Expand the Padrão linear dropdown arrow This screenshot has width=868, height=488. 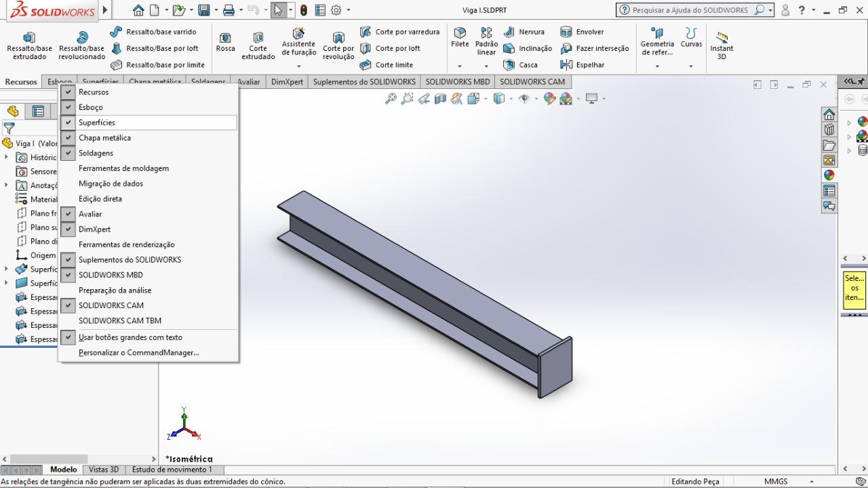pyautogui.click(x=486, y=67)
